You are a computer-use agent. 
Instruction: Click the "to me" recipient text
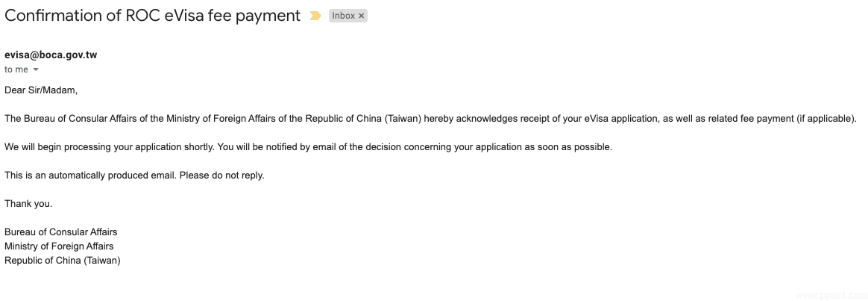point(16,69)
